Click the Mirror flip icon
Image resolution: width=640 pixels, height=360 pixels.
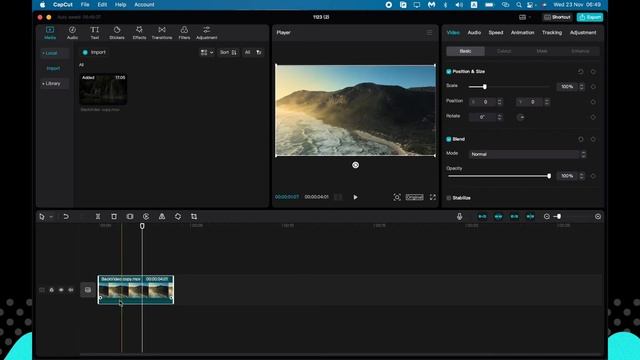point(162,216)
